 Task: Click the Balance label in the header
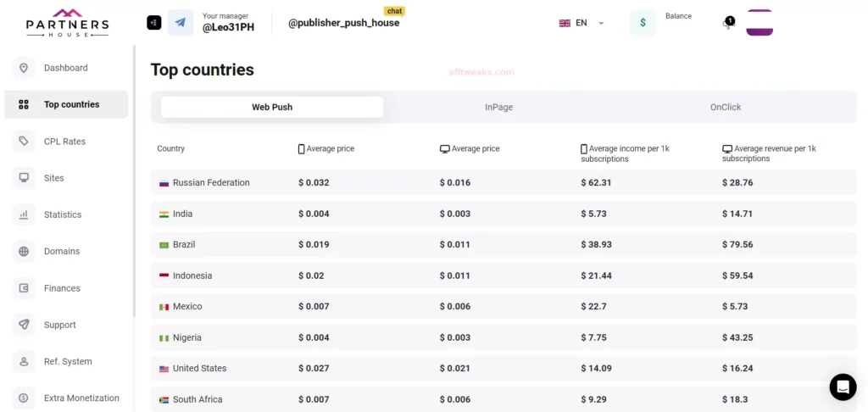point(679,16)
